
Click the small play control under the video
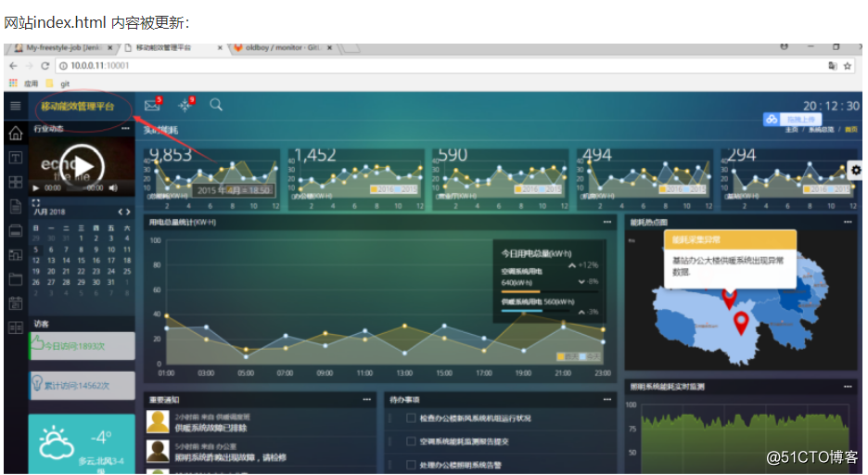pyautogui.click(x=36, y=188)
